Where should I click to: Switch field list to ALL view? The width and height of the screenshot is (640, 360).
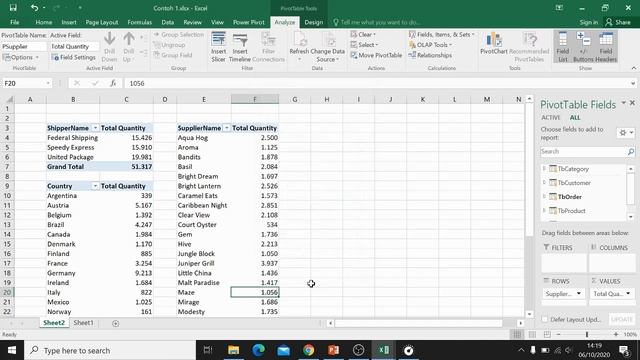(x=575, y=118)
